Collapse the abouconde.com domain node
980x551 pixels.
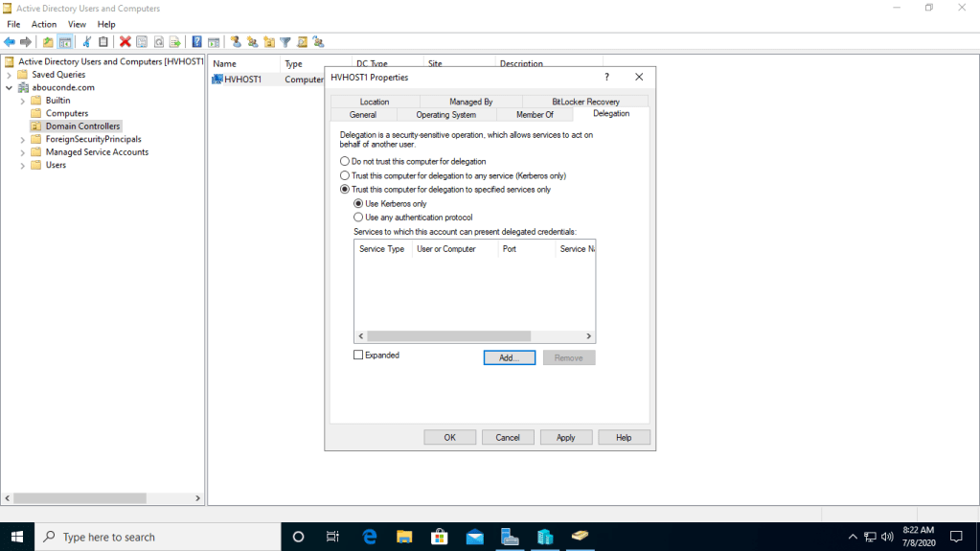(x=10, y=87)
